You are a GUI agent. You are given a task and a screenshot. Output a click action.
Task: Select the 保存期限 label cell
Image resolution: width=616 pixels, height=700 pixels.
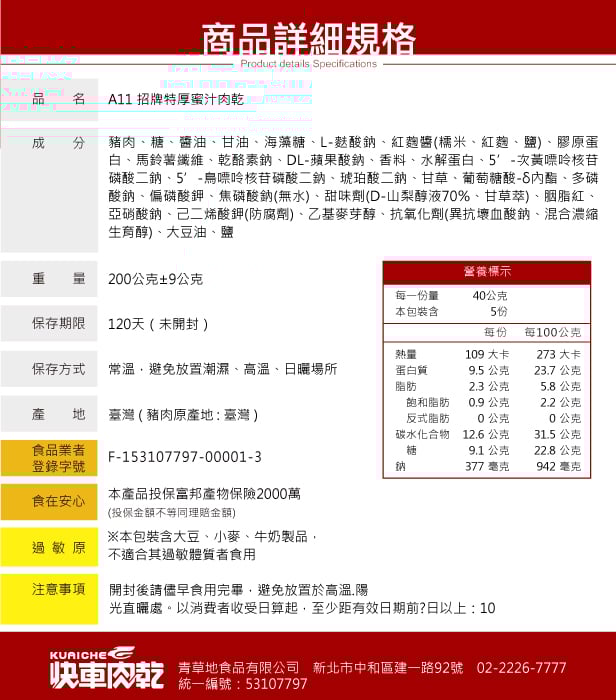point(49,324)
